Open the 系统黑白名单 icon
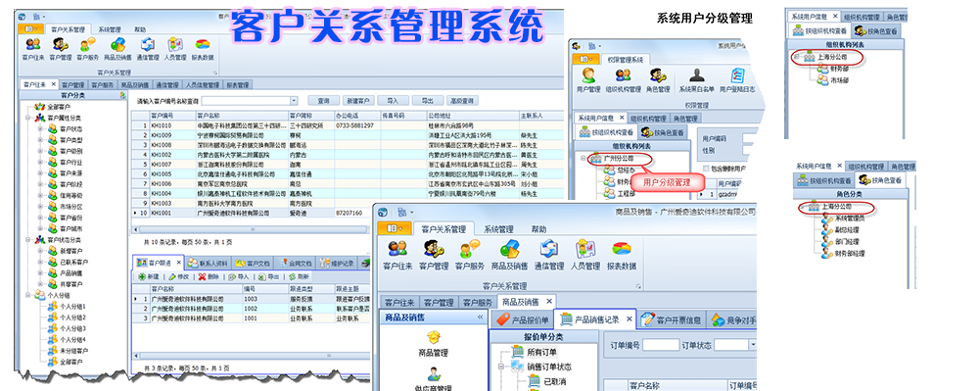The image size is (980, 391). [696, 80]
